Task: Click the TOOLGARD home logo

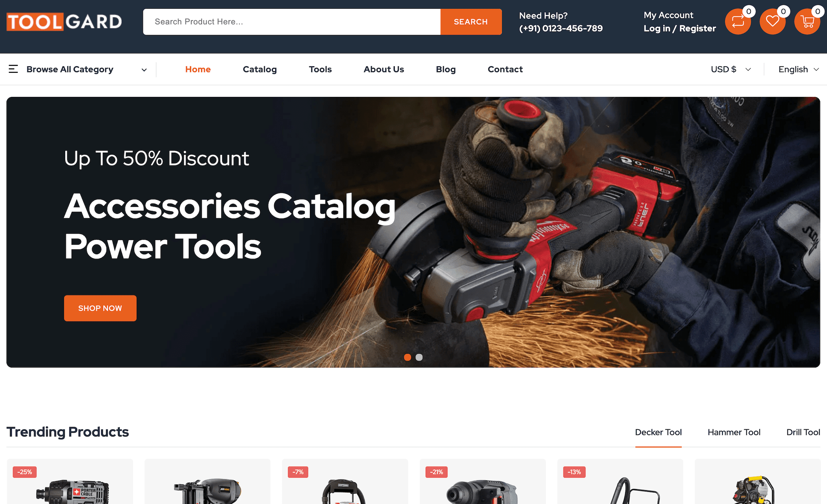Action: click(64, 22)
